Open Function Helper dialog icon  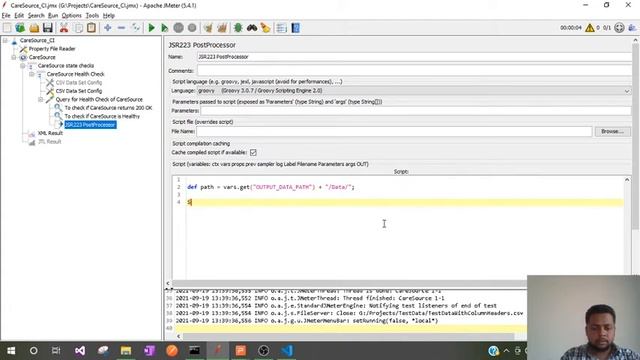(x=282, y=28)
